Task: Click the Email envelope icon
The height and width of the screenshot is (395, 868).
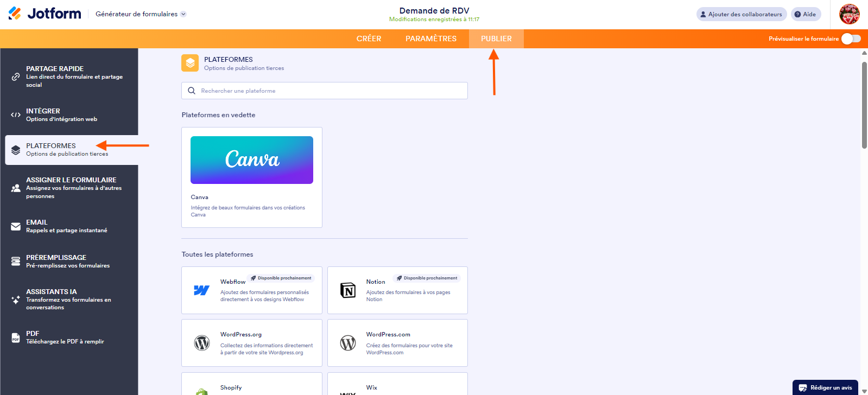Action: click(x=16, y=226)
